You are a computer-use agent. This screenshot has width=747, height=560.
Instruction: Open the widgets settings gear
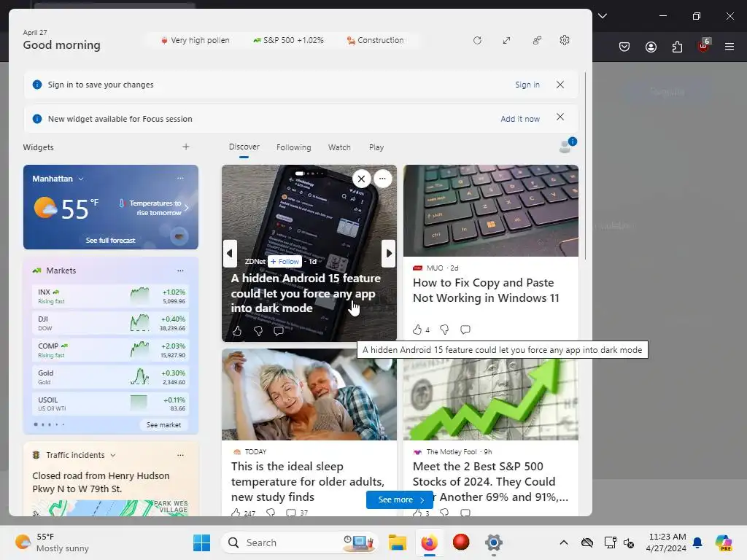pos(565,41)
